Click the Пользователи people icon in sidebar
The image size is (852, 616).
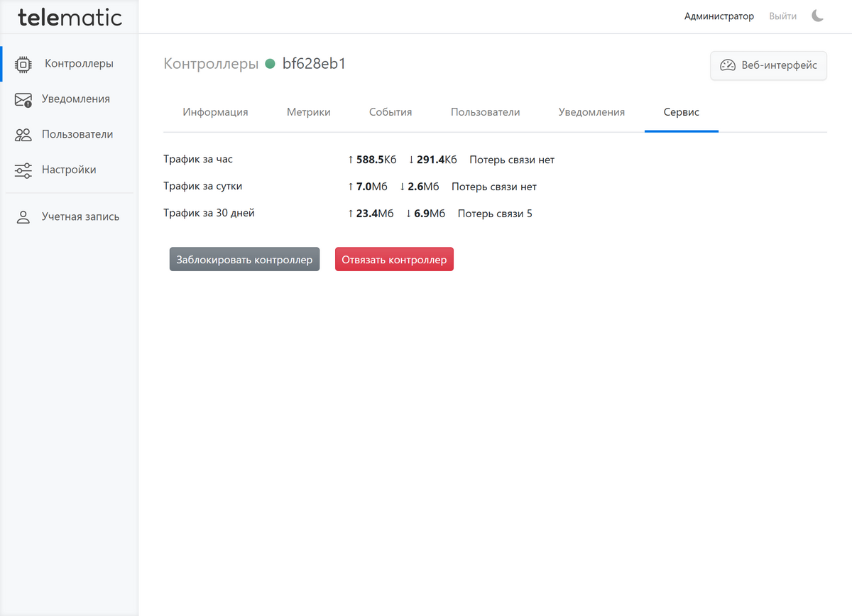pyautogui.click(x=23, y=135)
